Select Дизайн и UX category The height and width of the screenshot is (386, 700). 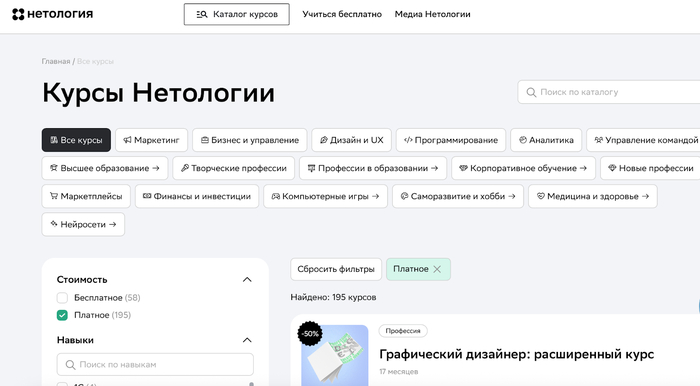pos(352,140)
